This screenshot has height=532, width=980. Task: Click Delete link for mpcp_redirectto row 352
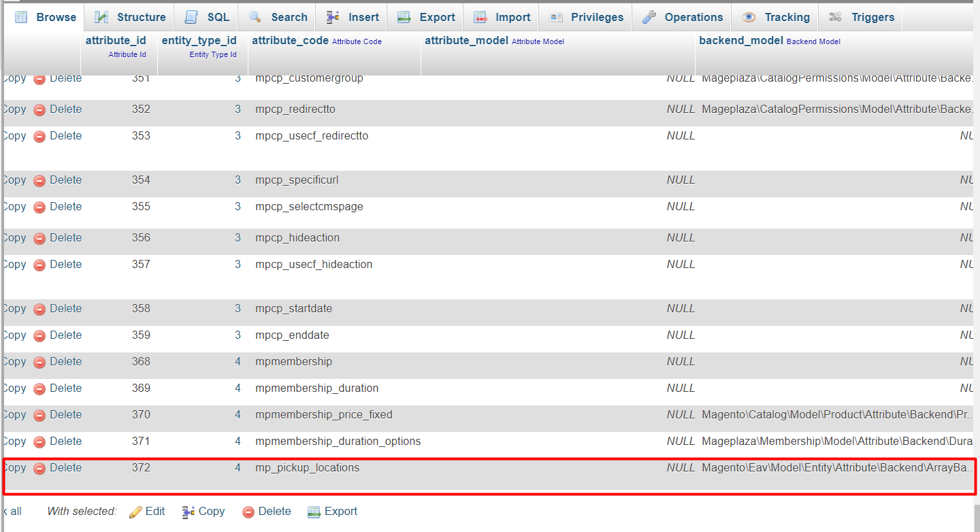coord(65,110)
